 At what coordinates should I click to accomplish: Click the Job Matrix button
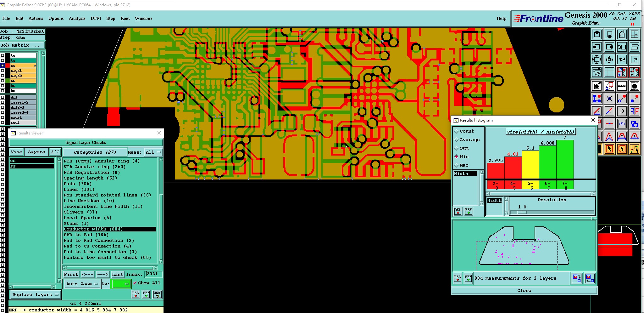point(23,45)
